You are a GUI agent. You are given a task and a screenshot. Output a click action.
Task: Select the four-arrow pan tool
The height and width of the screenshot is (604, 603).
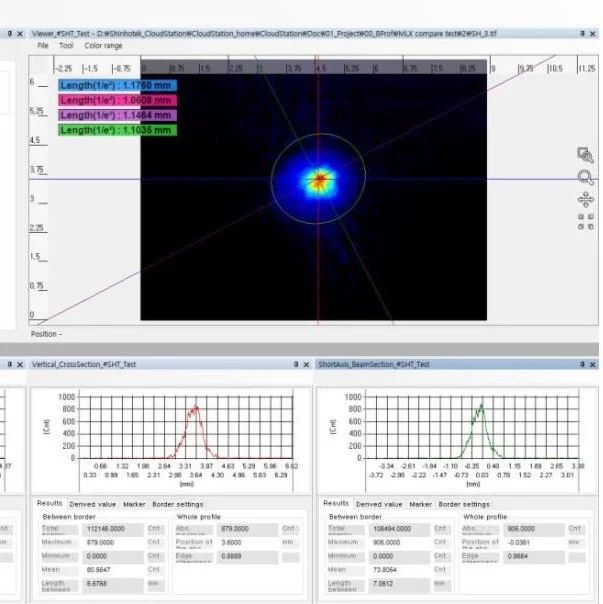[x=586, y=200]
